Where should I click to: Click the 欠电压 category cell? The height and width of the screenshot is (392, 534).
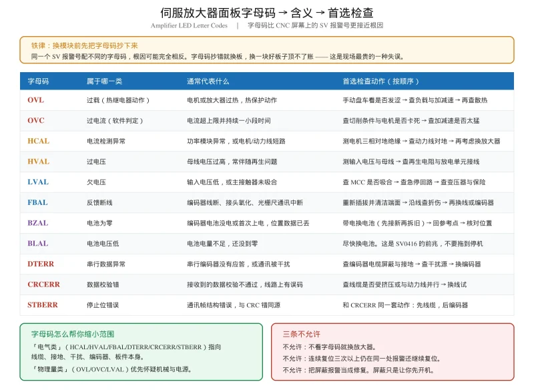(x=96, y=182)
